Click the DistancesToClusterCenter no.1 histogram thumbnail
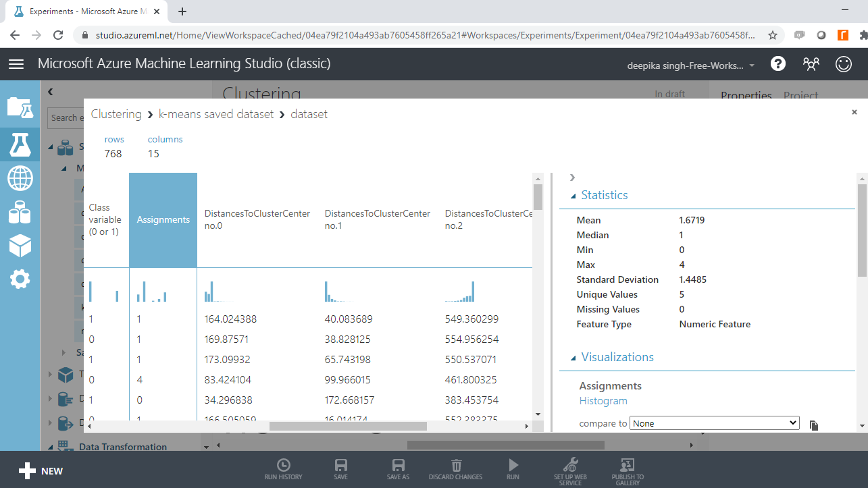868x488 pixels. (338, 292)
